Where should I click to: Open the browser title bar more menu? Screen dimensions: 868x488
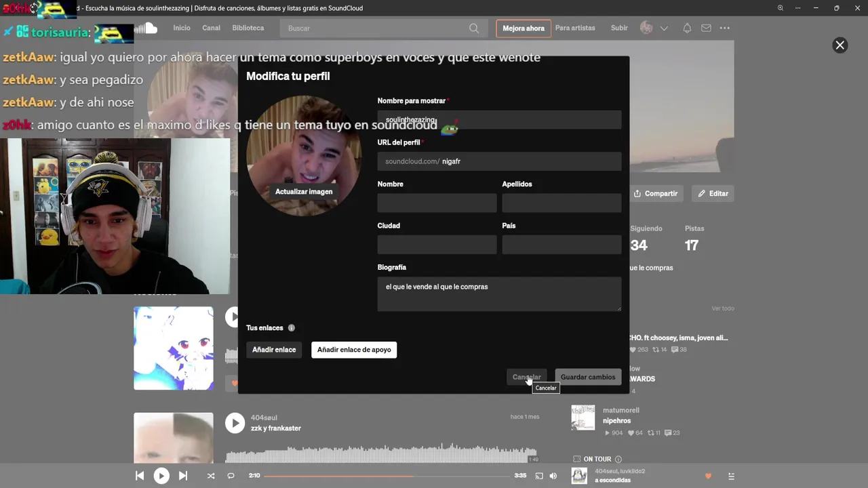coord(799,8)
